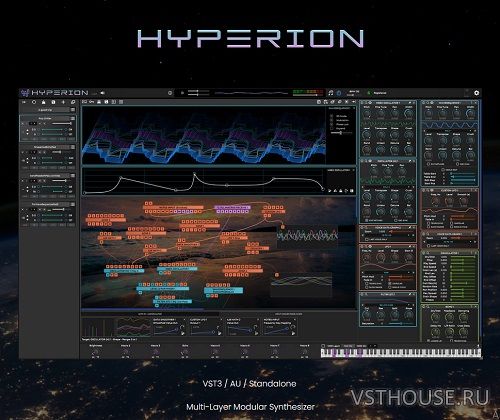Open the menu button of the first layer
The image size is (500, 420).
tap(73, 118)
